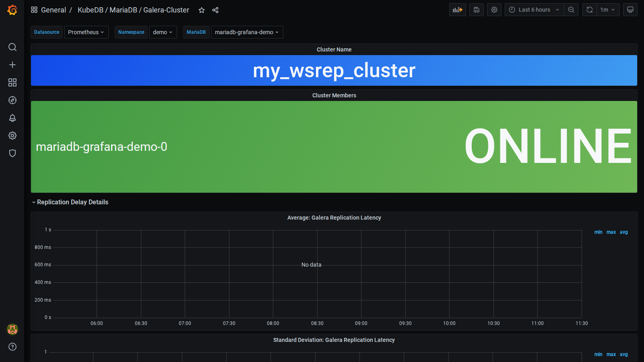Click the Datasource variable label
Screen dimensions: 644x362
pyautogui.click(x=47, y=32)
